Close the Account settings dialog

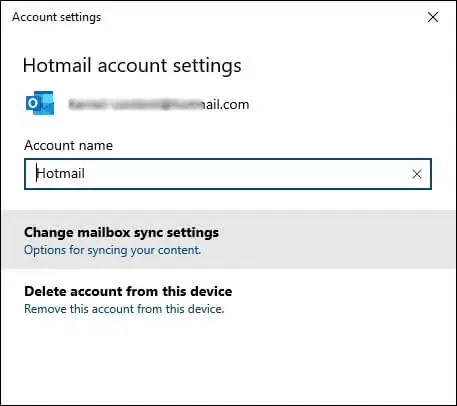(x=433, y=17)
